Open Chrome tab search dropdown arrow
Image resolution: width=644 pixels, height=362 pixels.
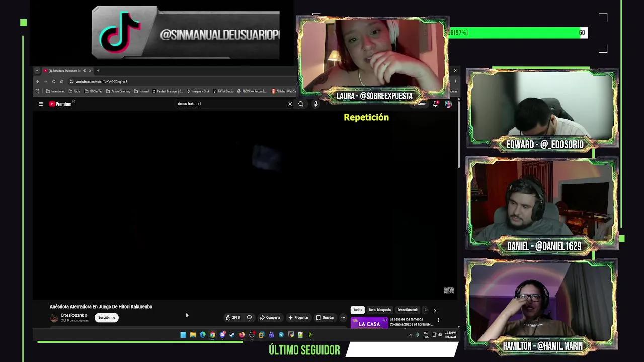(37, 71)
